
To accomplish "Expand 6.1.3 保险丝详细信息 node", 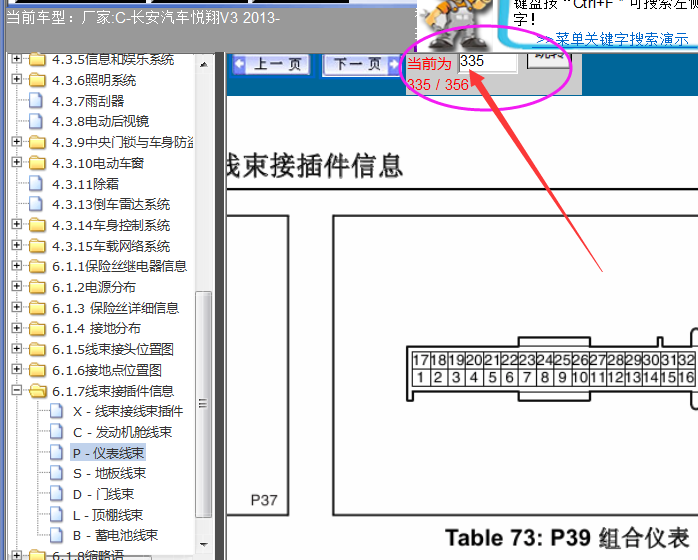I will [16, 307].
